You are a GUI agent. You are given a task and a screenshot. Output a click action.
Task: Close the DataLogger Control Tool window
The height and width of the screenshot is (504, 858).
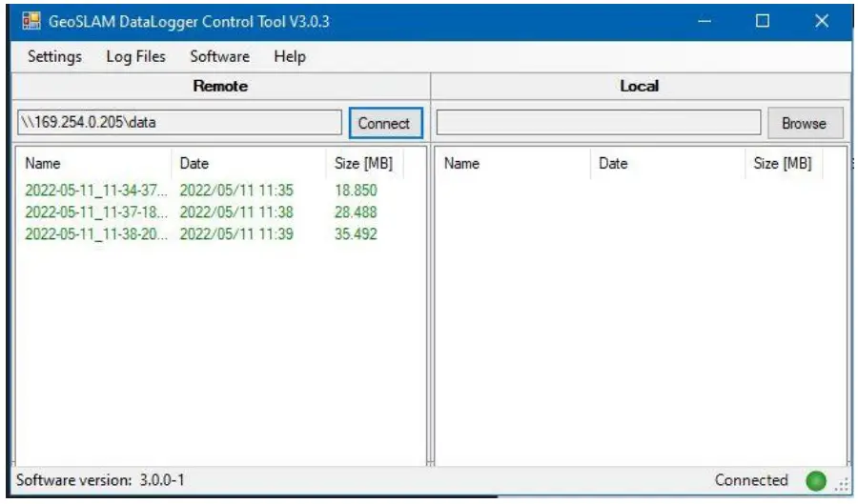pos(822,21)
